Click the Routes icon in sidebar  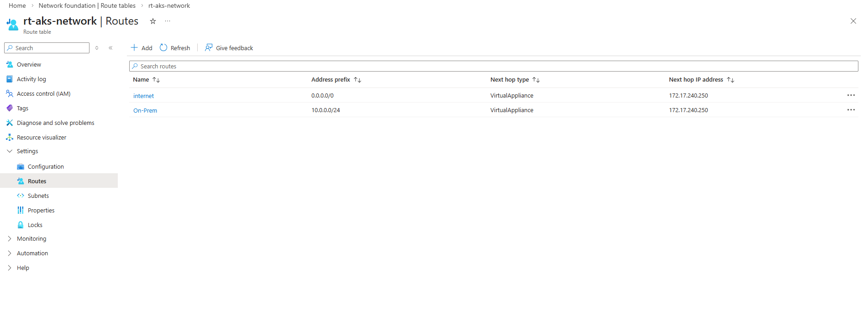(21, 181)
